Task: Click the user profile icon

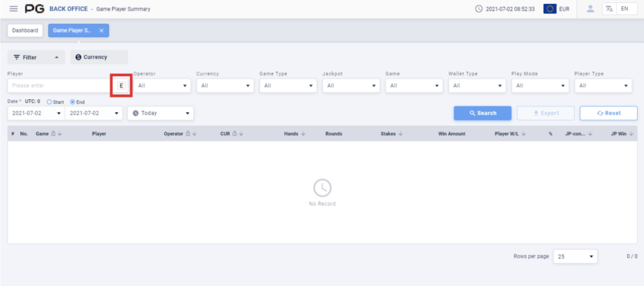Action: click(590, 9)
